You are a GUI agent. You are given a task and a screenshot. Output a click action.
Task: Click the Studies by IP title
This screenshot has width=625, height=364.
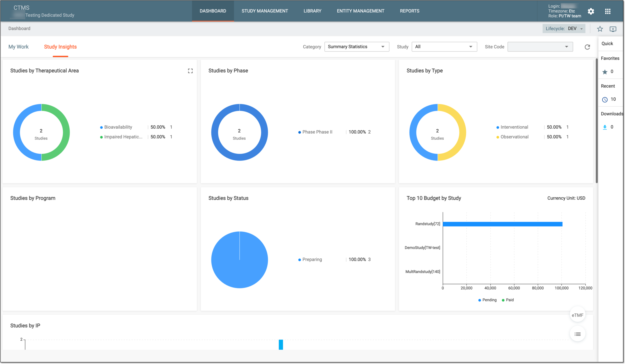click(x=25, y=326)
